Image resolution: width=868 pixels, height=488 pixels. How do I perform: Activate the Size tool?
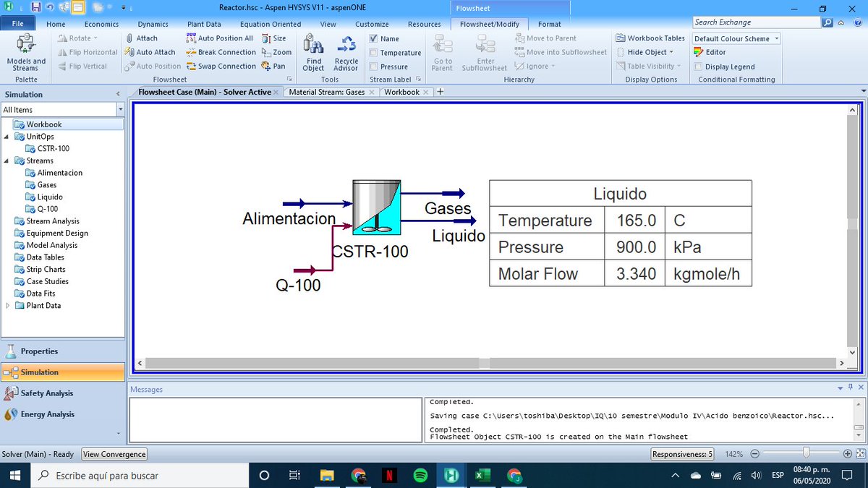pos(273,38)
